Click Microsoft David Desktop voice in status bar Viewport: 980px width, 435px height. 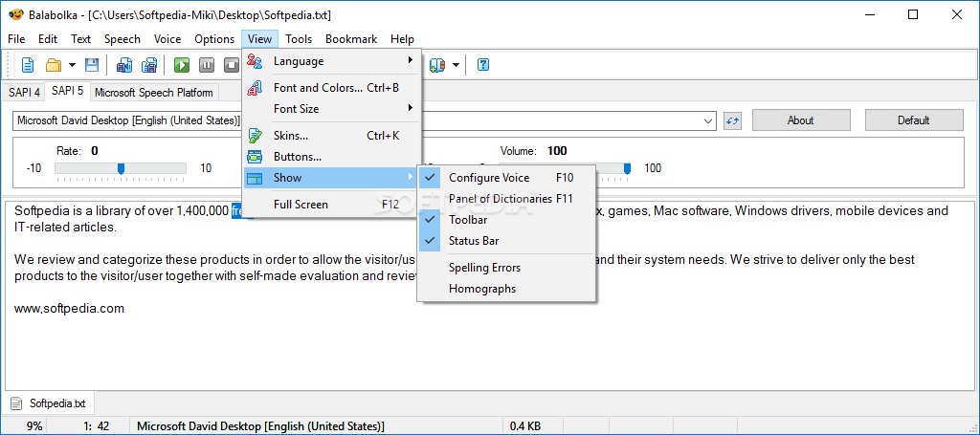(260, 426)
